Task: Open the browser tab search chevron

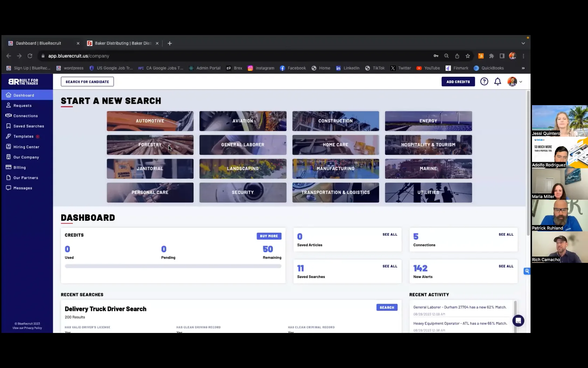Action: coord(523,43)
